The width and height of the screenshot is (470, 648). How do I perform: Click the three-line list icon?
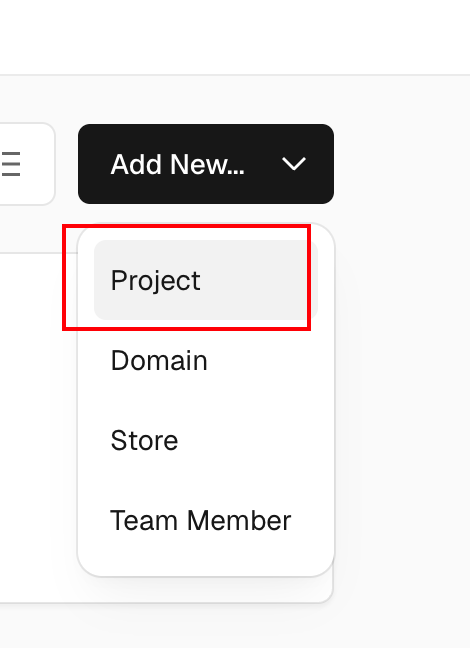tap(11, 164)
